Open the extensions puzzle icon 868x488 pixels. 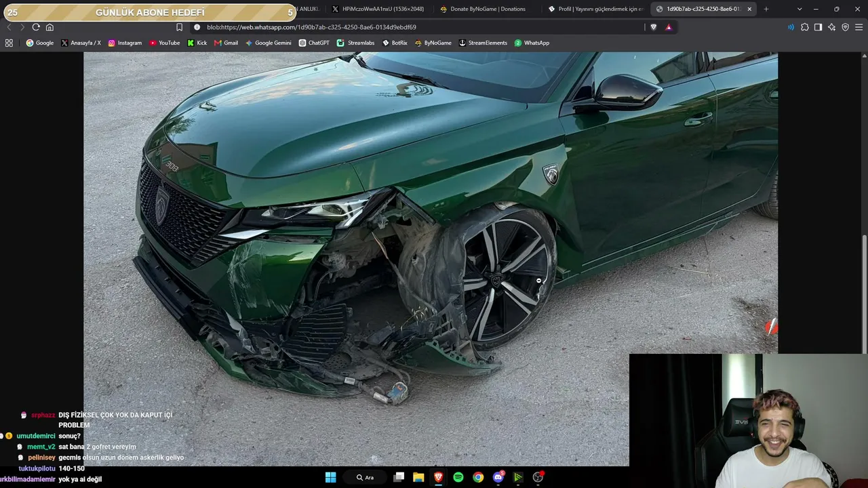[805, 27]
